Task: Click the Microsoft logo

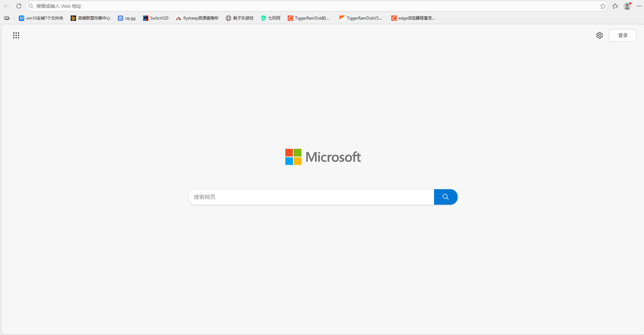Action: point(323,157)
